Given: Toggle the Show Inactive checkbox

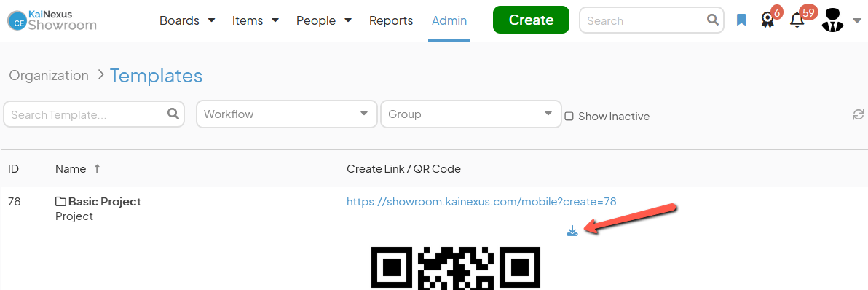Looking at the screenshot, I should [x=569, y=117].
